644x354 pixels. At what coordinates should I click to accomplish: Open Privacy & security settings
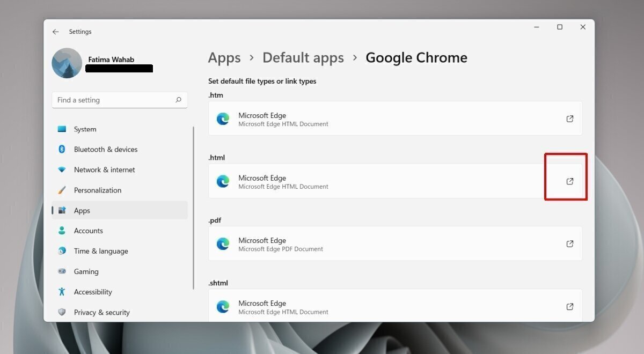tap(102, 312)
